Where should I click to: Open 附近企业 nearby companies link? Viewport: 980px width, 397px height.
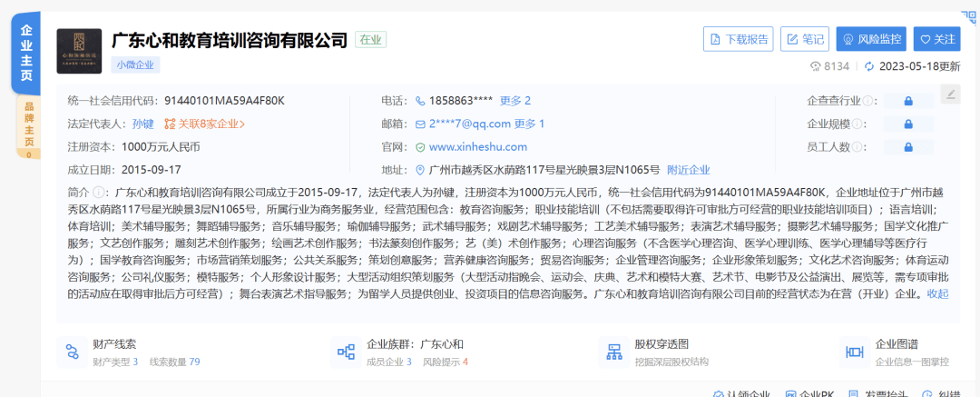click(688, 170)
